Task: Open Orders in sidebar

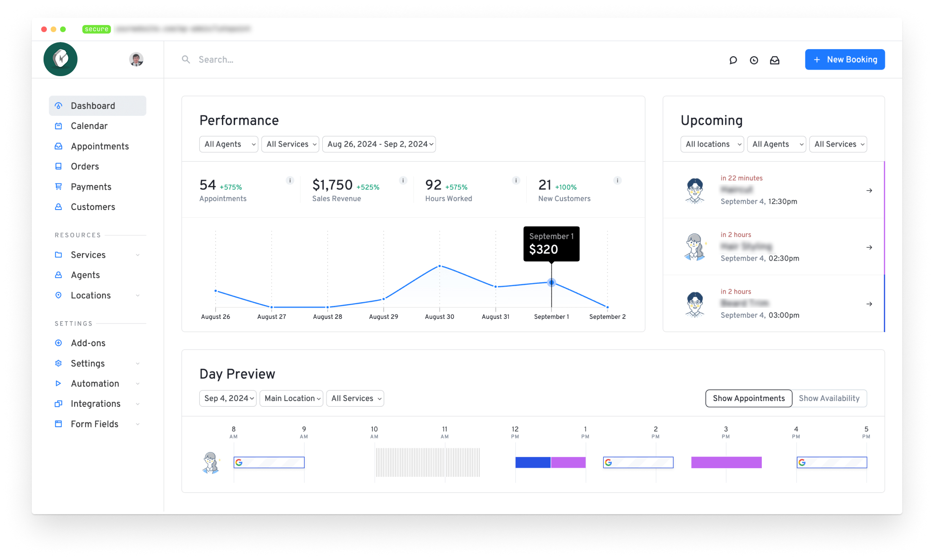Action: [x=97, y=166]
